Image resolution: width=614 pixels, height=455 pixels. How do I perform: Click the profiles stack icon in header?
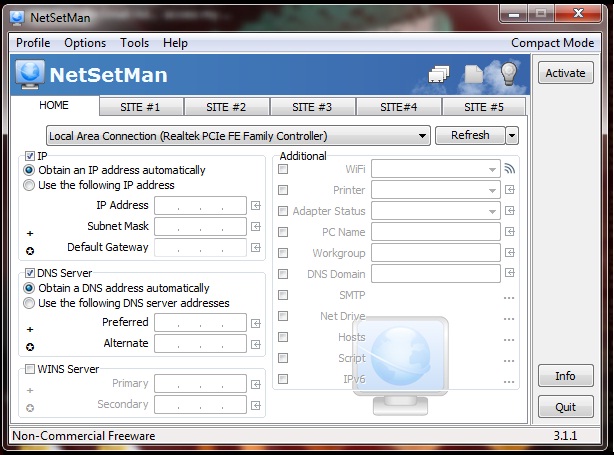[439, 74]
